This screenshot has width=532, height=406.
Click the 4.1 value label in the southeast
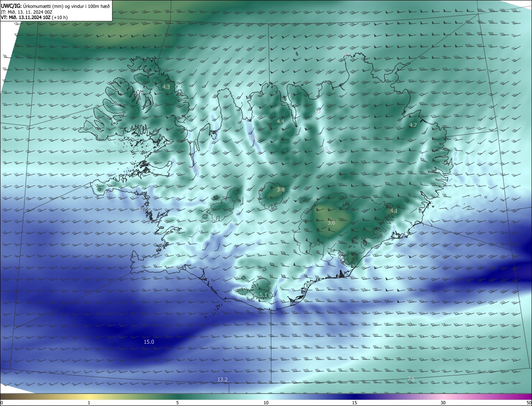coord(394,211)
